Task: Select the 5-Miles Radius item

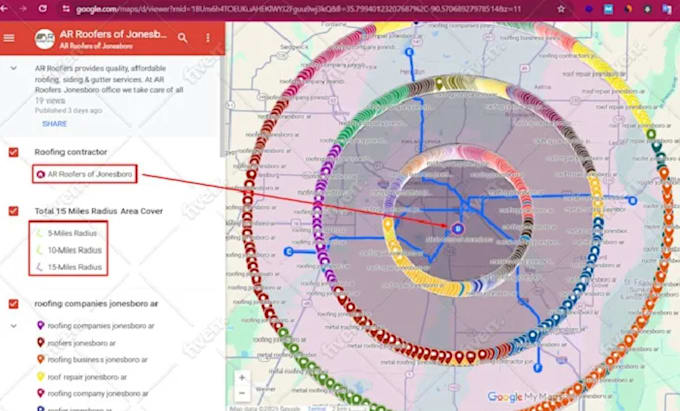Action: 72,233
